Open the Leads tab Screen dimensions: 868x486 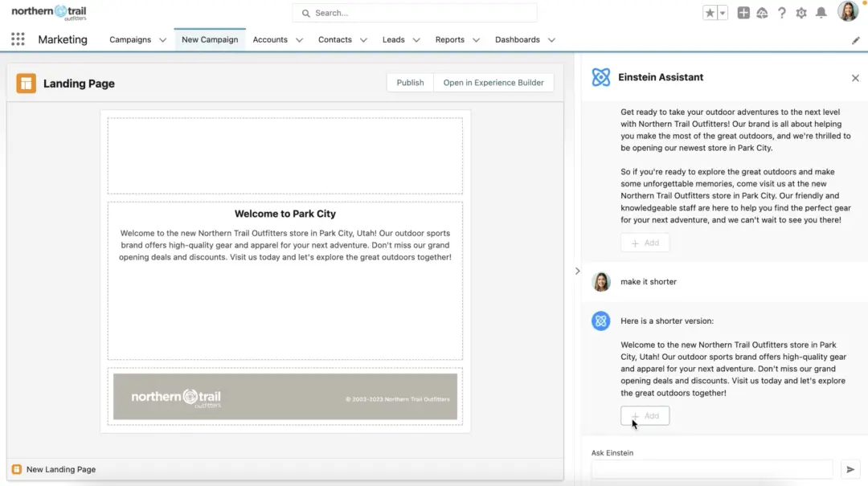click(393, 40)
